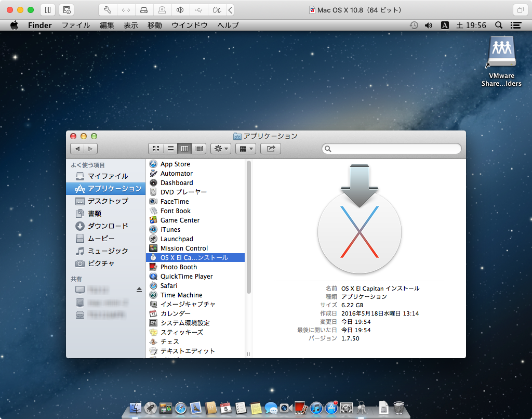Collapse VMware toolbar device chevron

pyautogui.click(x=230, y=10)
